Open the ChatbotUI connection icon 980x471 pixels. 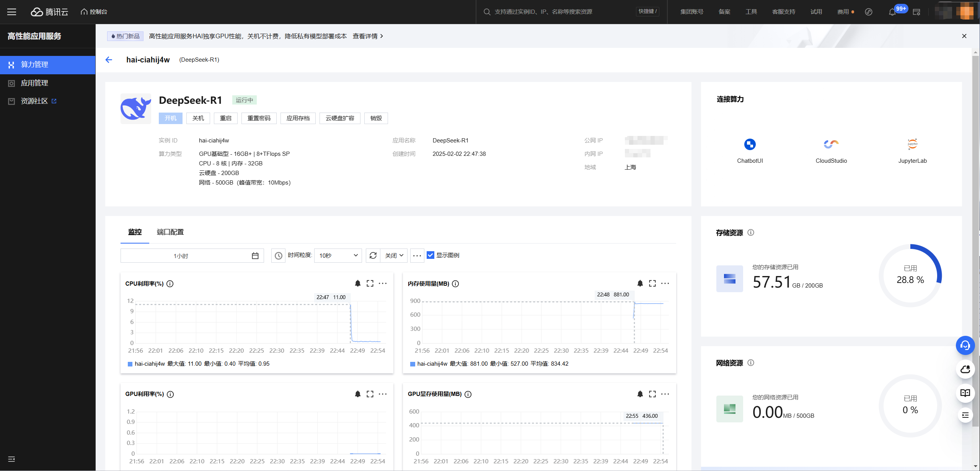pos(750,145)
